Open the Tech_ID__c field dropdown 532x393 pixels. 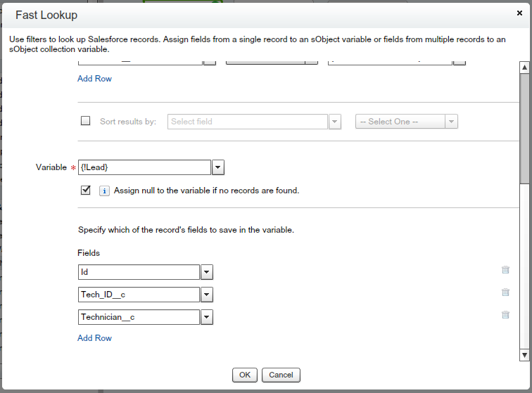(x=207, y=295)
